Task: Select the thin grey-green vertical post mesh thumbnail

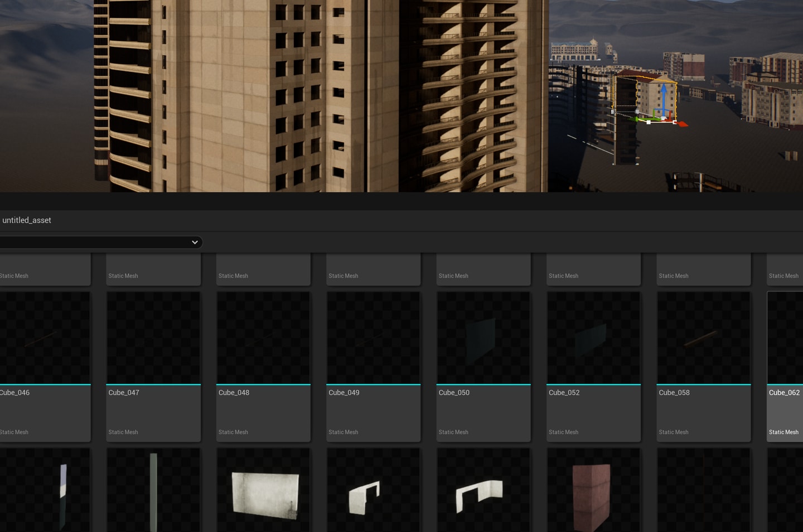Action: (153, 490)
